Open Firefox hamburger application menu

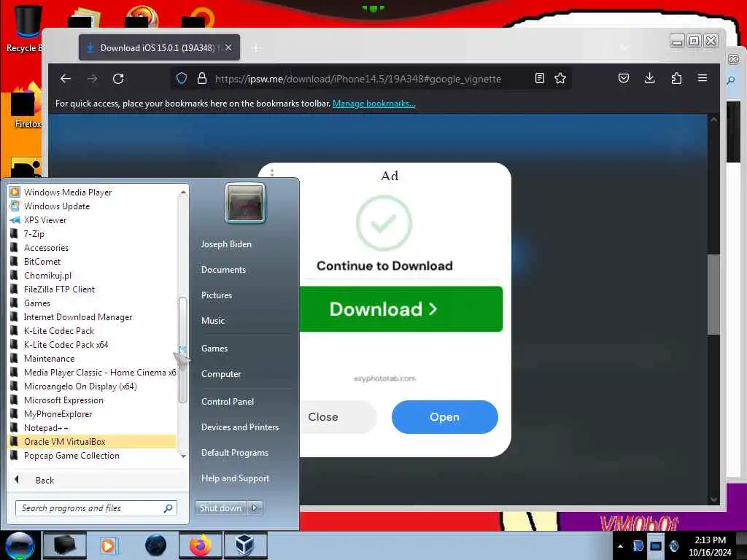click(703, 78)
